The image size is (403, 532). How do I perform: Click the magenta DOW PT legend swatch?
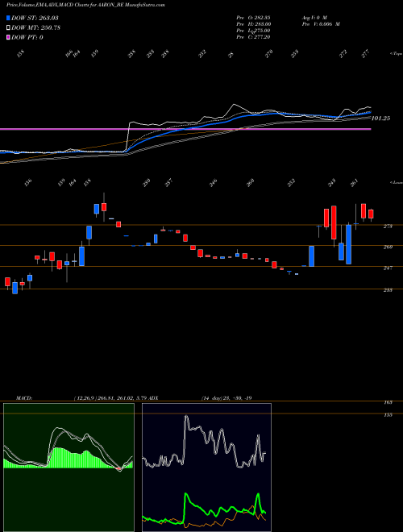tap(8, 37)
